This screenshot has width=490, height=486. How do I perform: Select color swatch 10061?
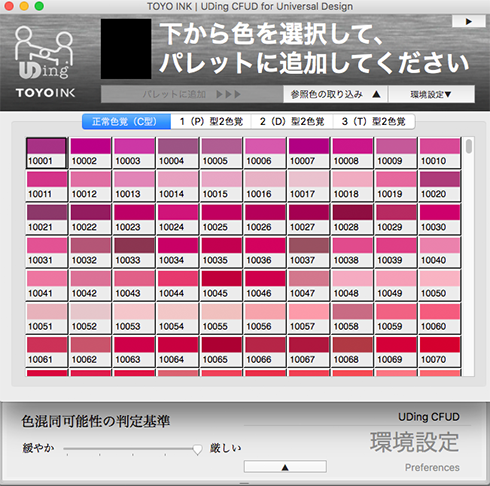click(46, 351)
